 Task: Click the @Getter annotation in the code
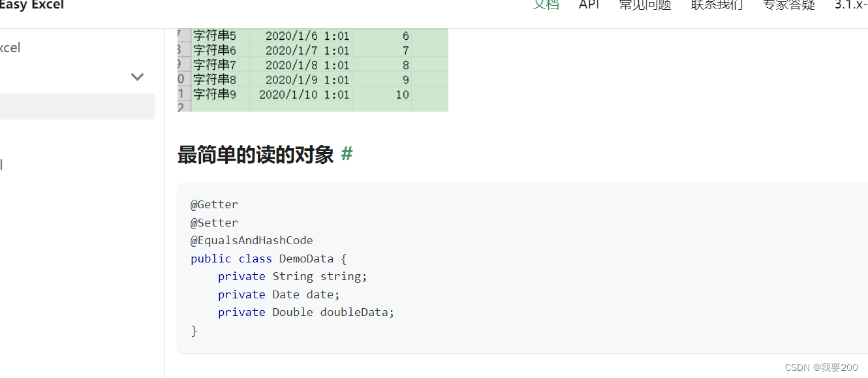click(214, 204)
